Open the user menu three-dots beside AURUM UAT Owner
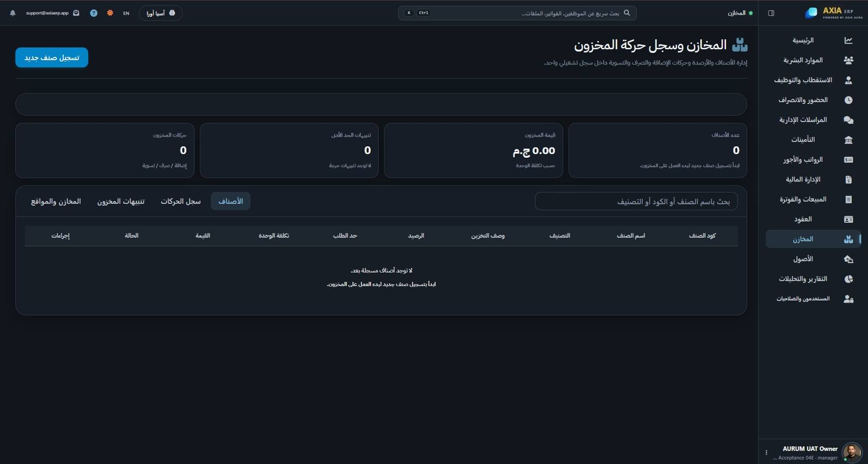This screenshot has width=868, height=464. [766, 453]
